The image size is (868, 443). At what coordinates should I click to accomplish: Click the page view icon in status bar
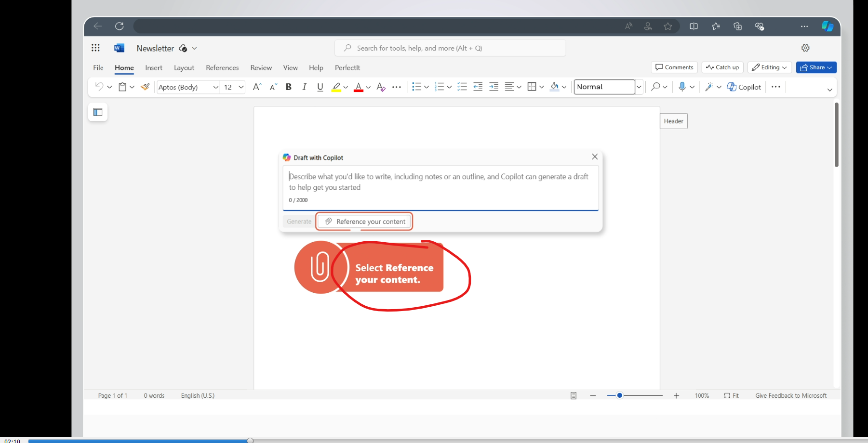[574, 396]
